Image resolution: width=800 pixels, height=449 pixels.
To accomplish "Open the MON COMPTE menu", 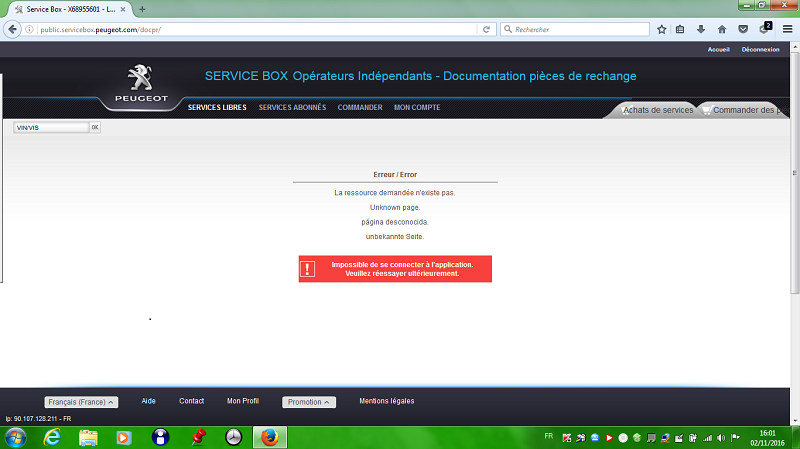I will pos(417,107).
